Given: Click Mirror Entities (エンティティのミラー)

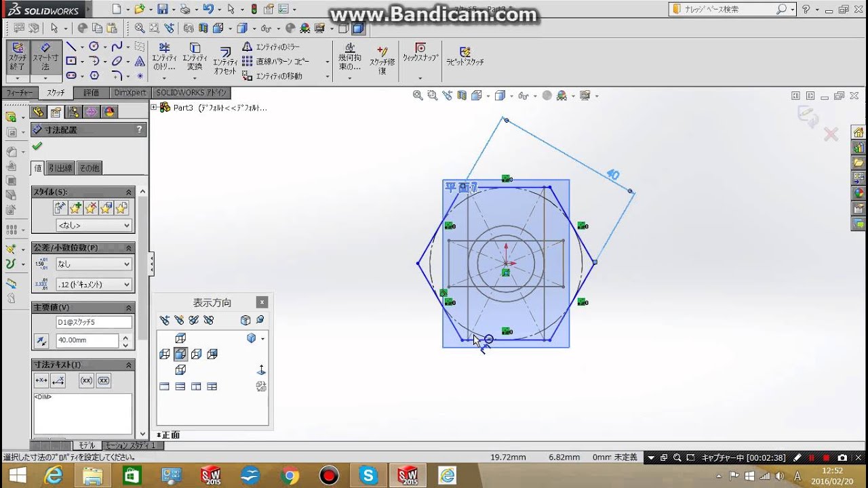Looking at the screenshot, I should (x=271, y=47).
